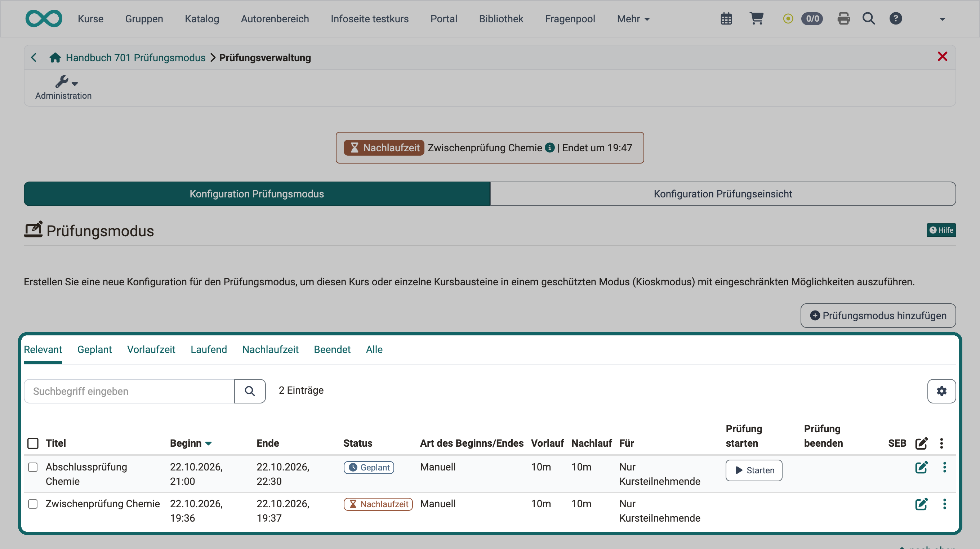Sort by Beginn column header
The image size is (980, 549).
[x=191, y=443]
